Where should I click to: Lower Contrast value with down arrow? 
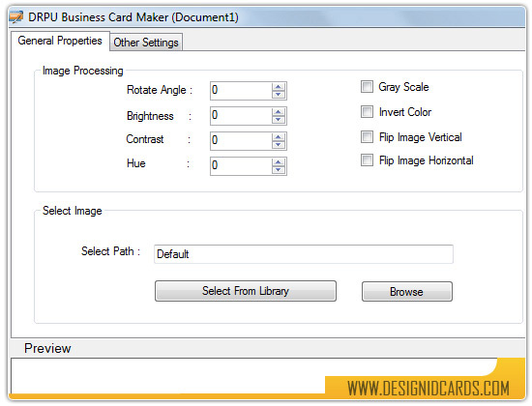click(278, 144)
